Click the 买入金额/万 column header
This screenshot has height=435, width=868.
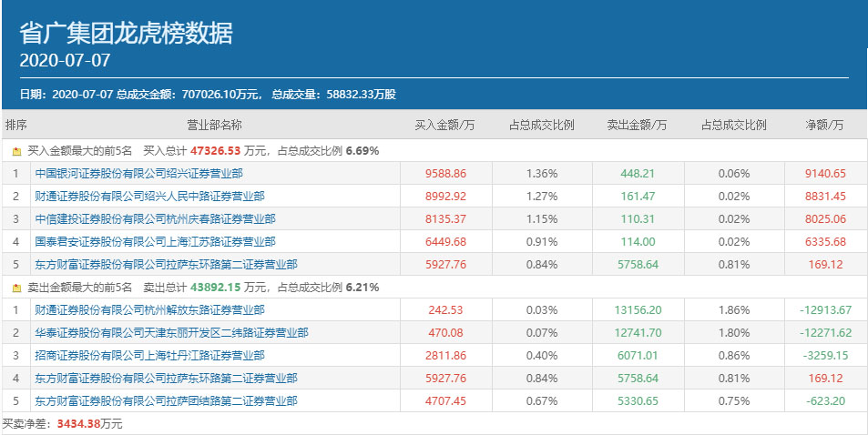(x=444, y=124)
